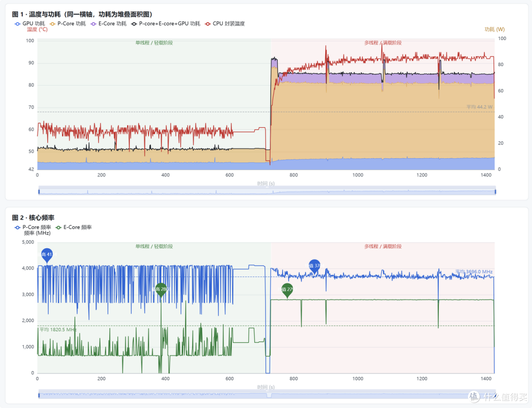Click the 平均 44.2 W average line label
Viewport: 532px width, 408px height.
pos(479,107)
